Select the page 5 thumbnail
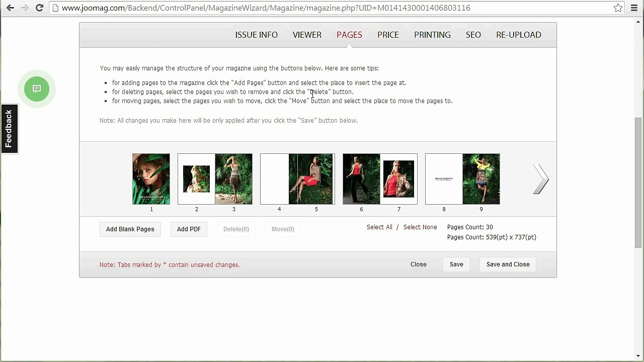Screen dimensions: 644x362 pos(316,179)
